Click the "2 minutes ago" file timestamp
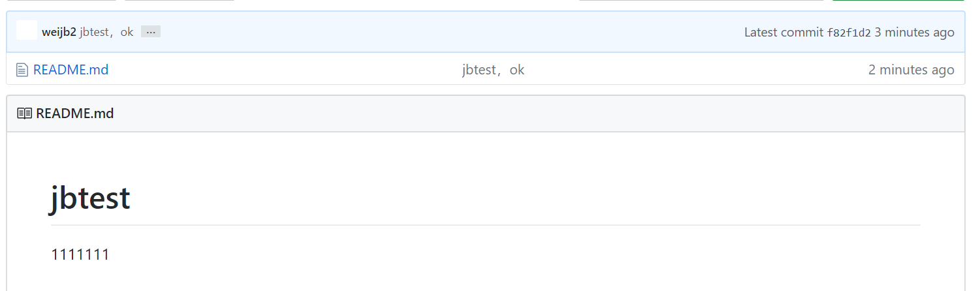Viewport: 980px width, 291px height. (911, 70)
